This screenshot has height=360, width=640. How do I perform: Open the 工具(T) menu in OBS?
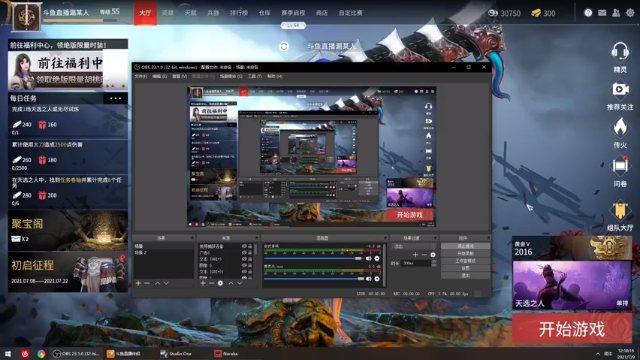coord(255,76)
